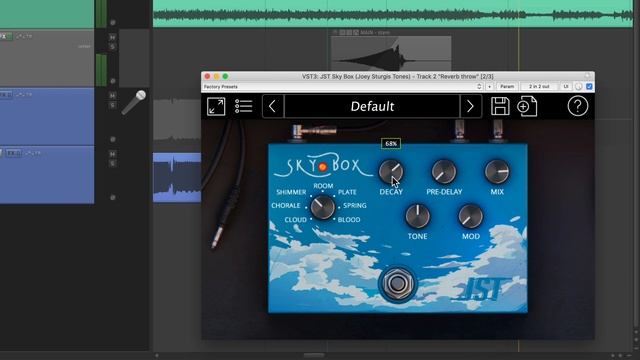Open the Factory Presets dropdown
The height and width of the screenshot is (360, 640).
coord(342,87)
